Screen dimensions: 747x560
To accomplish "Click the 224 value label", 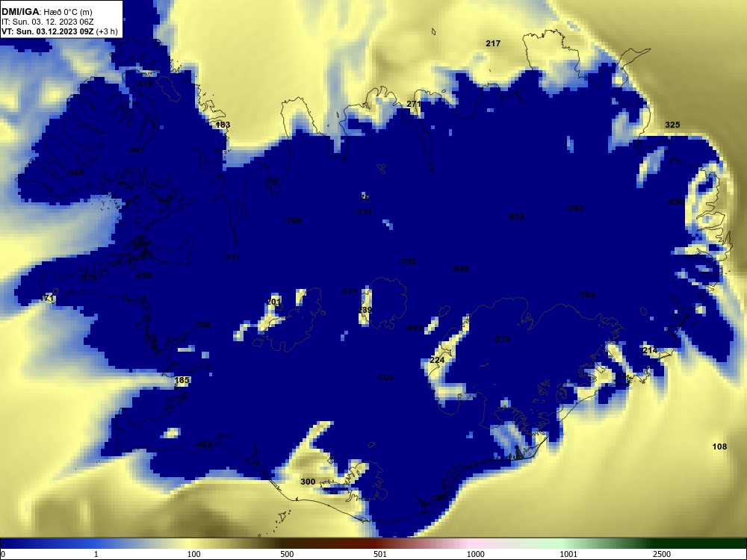I will click(437, 360).
